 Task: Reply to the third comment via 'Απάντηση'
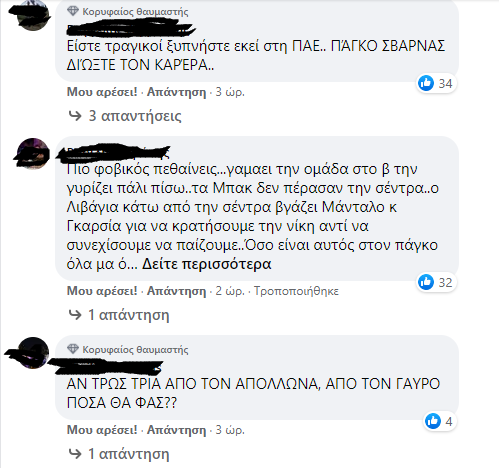click(x=176, y=430)
